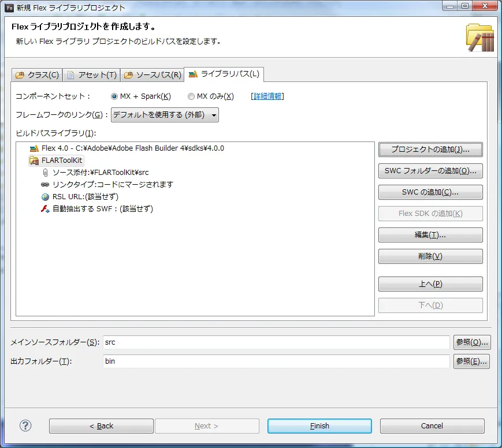The width and height of the screenshot is (502, 448).
Task: Select the MX のみ radio button
Action: [191, 96]
